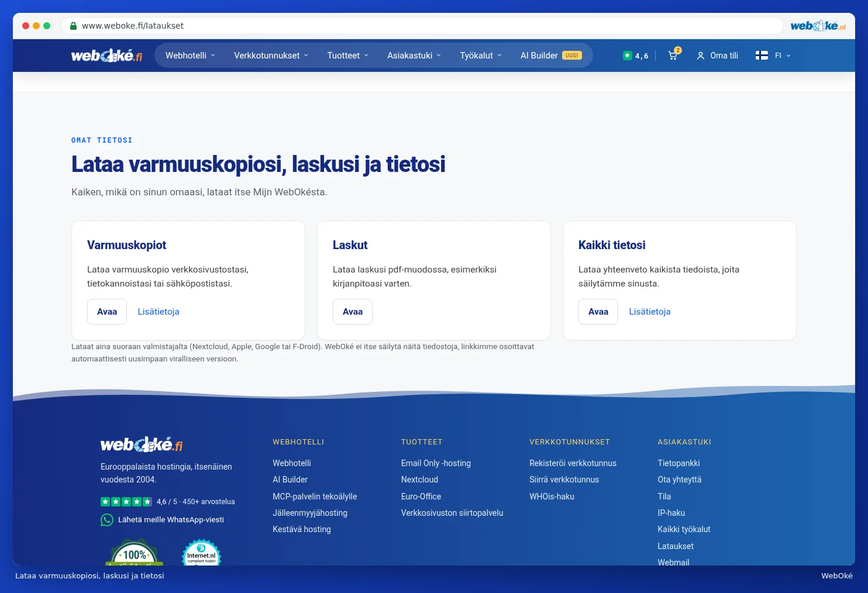Expand the Verkkotunnukset dropdown menu

271,56
